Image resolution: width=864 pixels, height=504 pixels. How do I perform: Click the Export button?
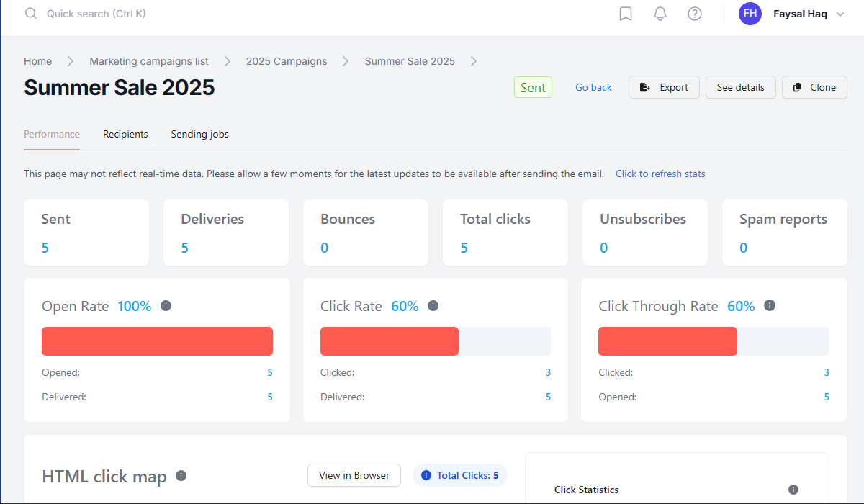664,87
